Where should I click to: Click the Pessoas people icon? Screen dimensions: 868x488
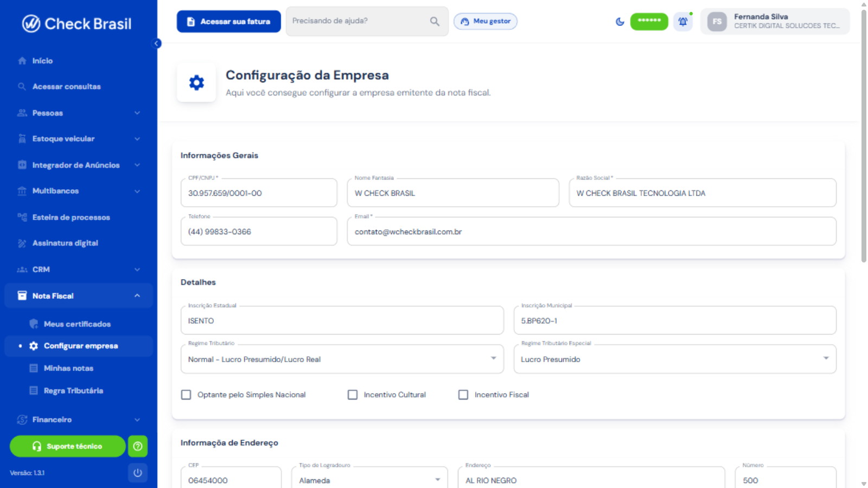22,113
